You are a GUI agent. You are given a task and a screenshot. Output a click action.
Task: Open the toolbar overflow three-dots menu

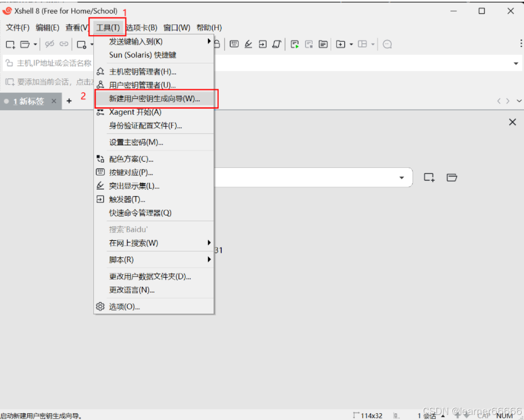click(521, 44)
